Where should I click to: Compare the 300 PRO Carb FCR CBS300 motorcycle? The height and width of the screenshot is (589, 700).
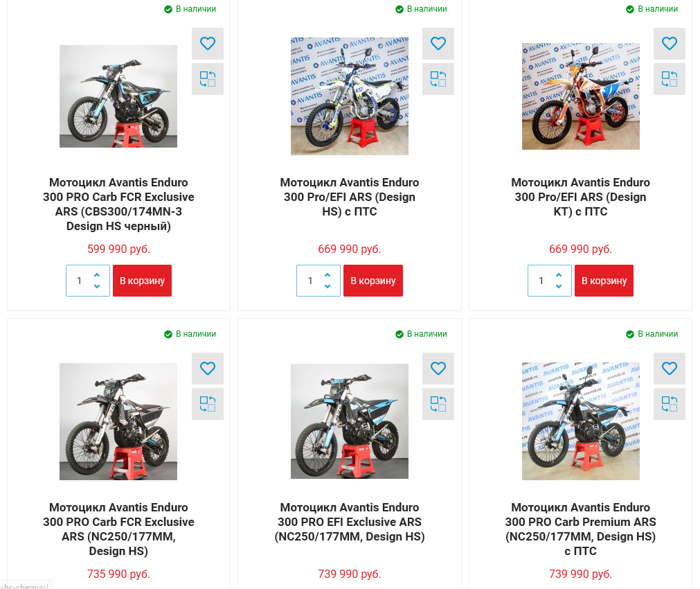coord(208,79)
